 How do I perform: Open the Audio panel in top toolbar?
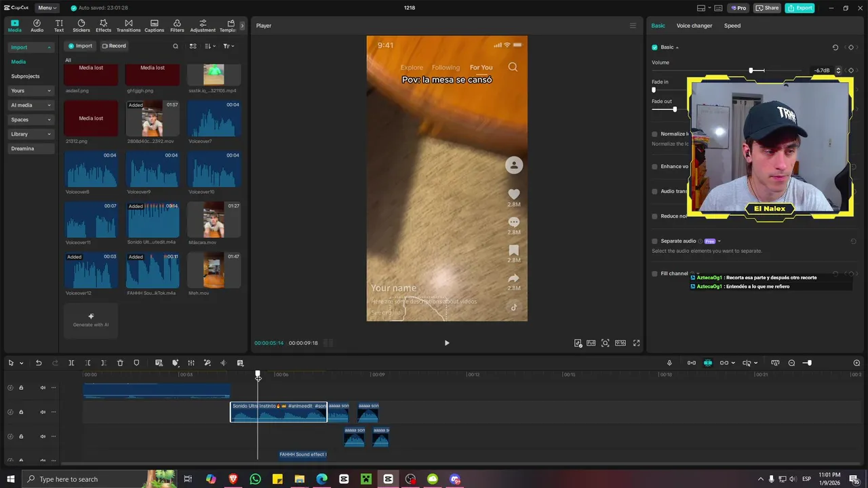pyautogui.click(x=37, y=26)
